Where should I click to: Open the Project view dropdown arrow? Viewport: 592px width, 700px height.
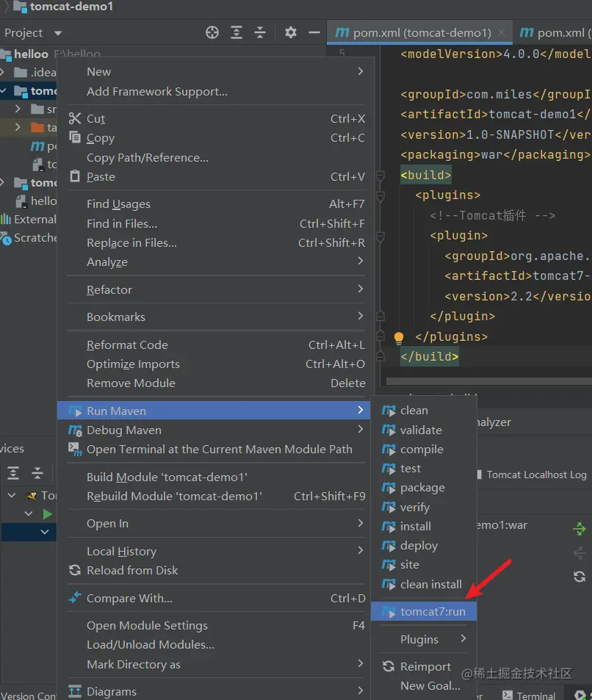(58, 33)
